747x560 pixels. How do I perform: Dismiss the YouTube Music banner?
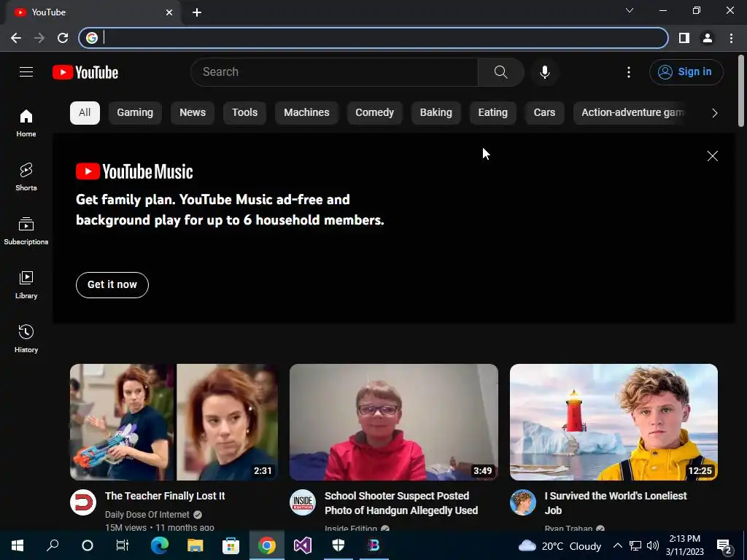712,156
